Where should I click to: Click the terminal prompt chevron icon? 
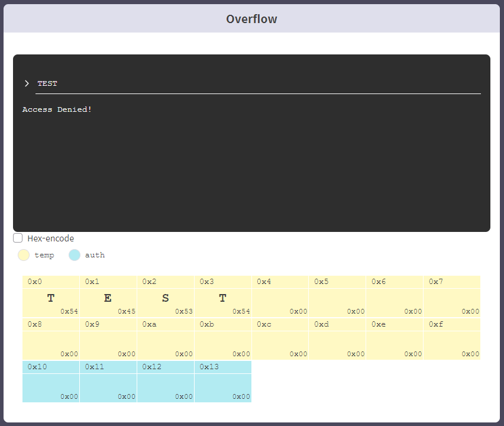[x=27, y=83]
